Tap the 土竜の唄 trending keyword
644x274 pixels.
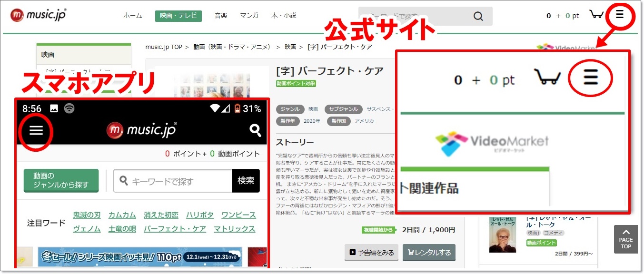(122, 229)
